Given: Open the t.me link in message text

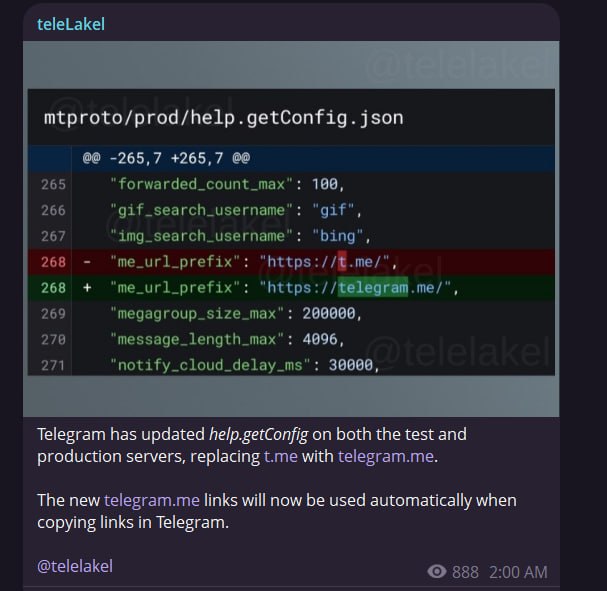Looking at the screenshot, I should 281,456.
